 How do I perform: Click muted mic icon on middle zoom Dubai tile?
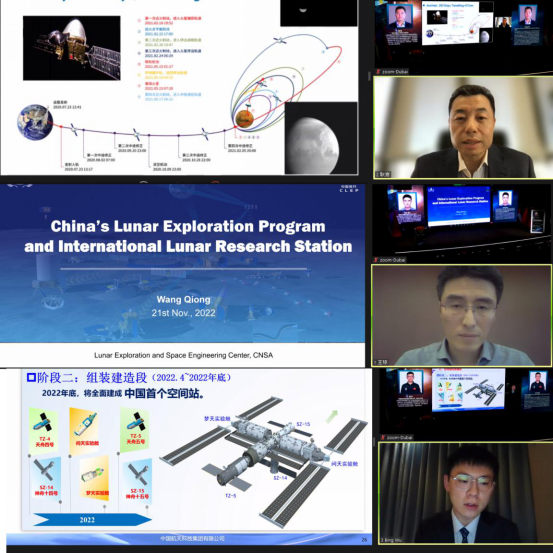point(376,260)
